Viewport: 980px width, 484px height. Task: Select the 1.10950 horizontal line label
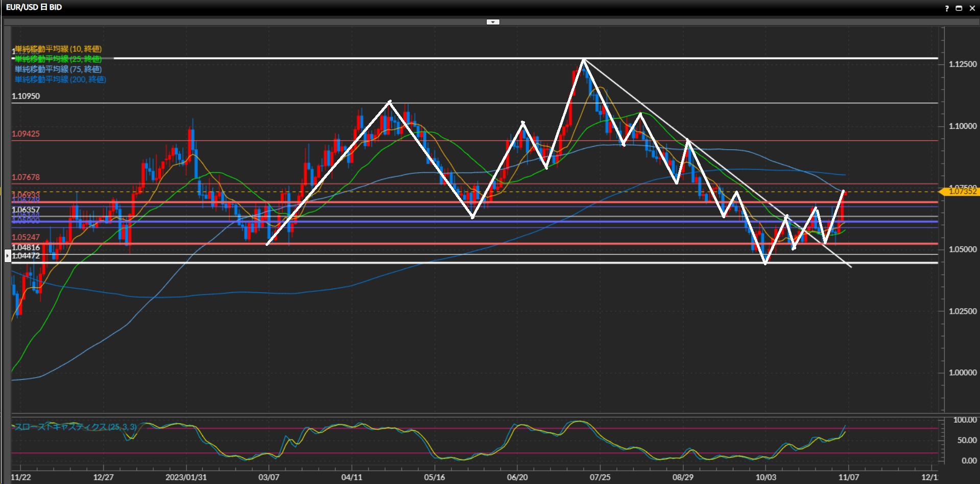[x=26, y=96]
